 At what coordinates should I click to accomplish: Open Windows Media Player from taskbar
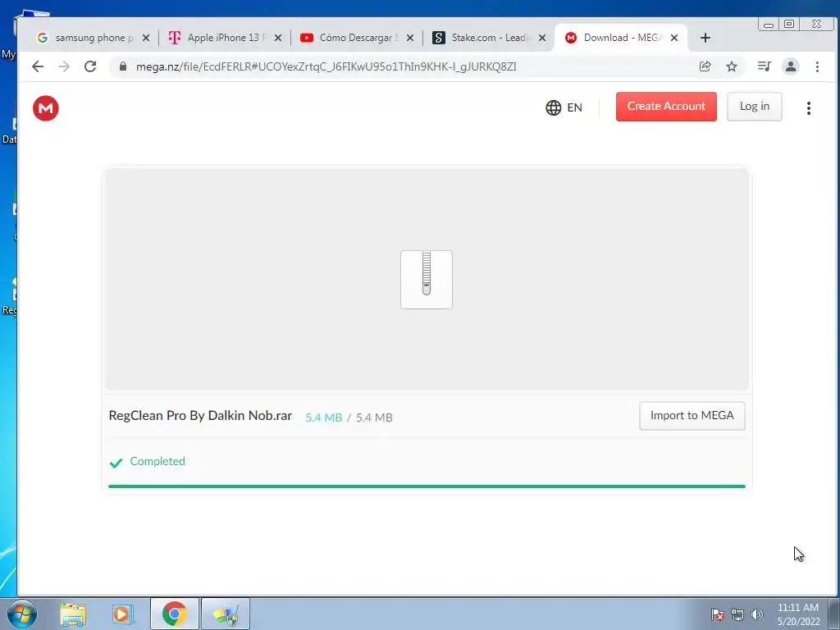123,614
